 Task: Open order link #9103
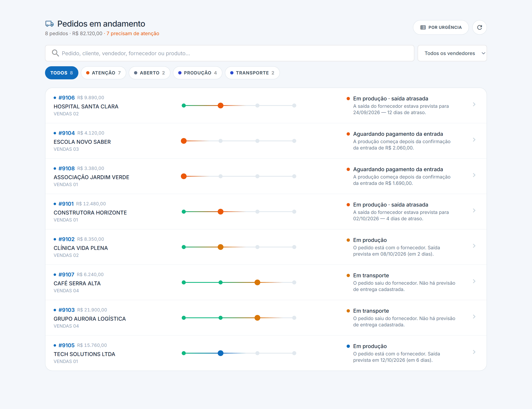(x=66, y=310)
